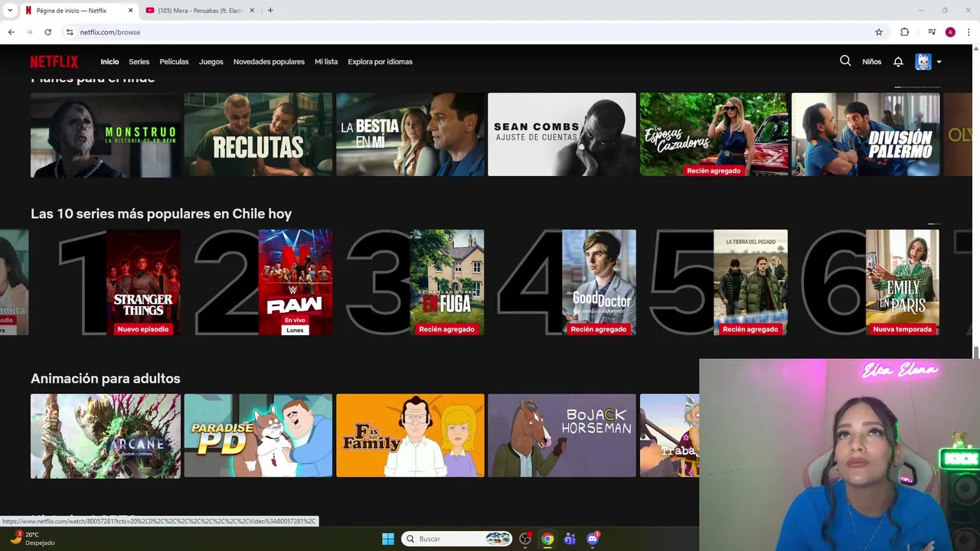View site information icon in address bar

(70, 32)
